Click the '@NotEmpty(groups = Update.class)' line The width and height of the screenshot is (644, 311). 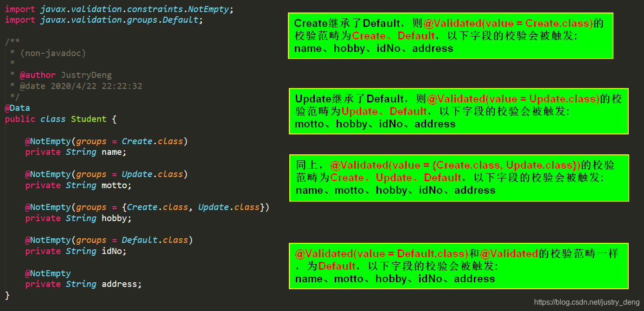(107, 174)
